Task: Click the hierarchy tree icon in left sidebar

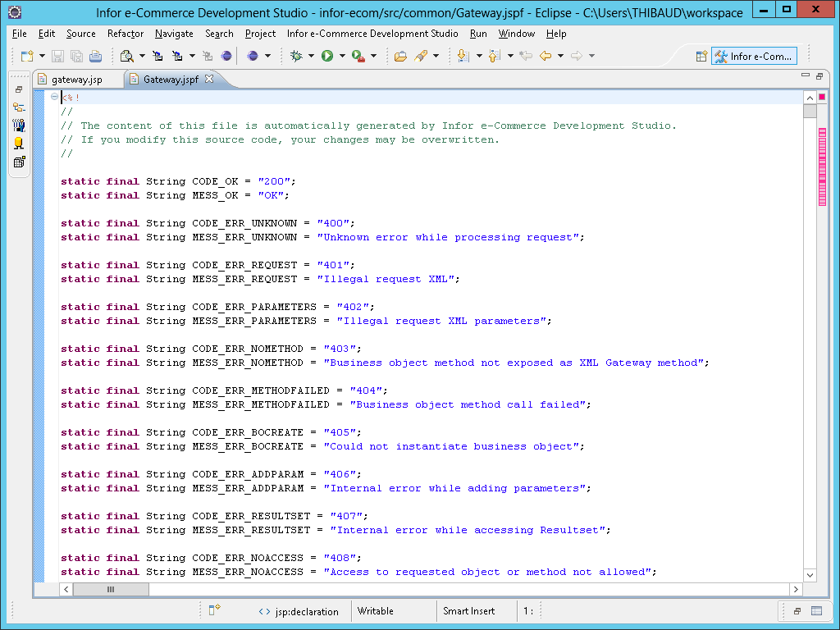Action: coord(19,107)
